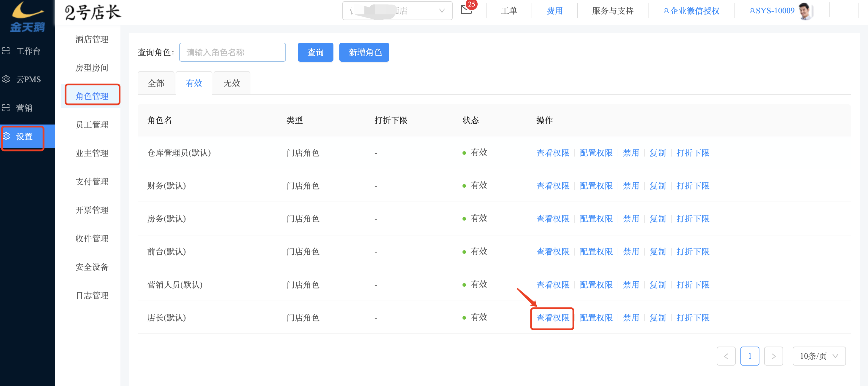Open the mail notifications icon

coord(466,9)
